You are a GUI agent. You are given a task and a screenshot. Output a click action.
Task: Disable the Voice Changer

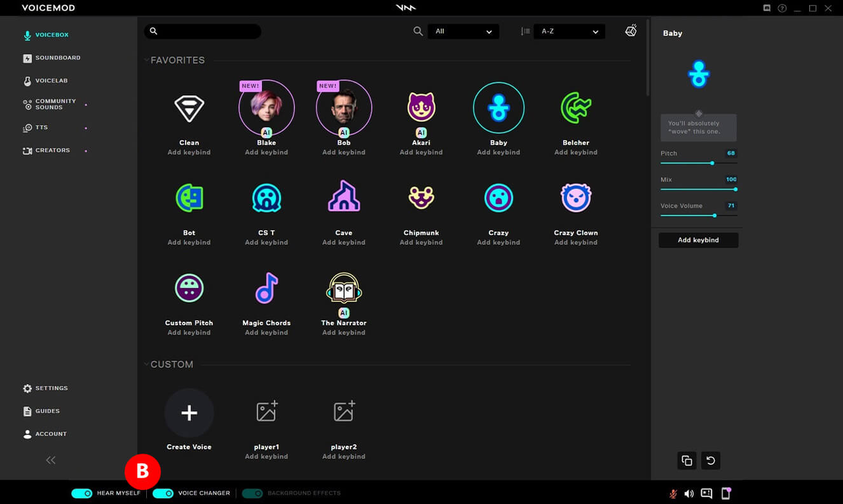pos(163,493)
